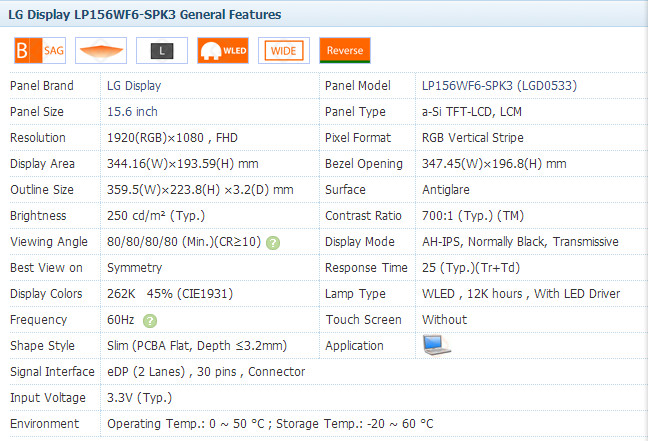Select the 25 (Typ.)(Tr+Td) response time value
Image resolution: width=648 pixels, height=441 pixels.
[x=471, y=268]
